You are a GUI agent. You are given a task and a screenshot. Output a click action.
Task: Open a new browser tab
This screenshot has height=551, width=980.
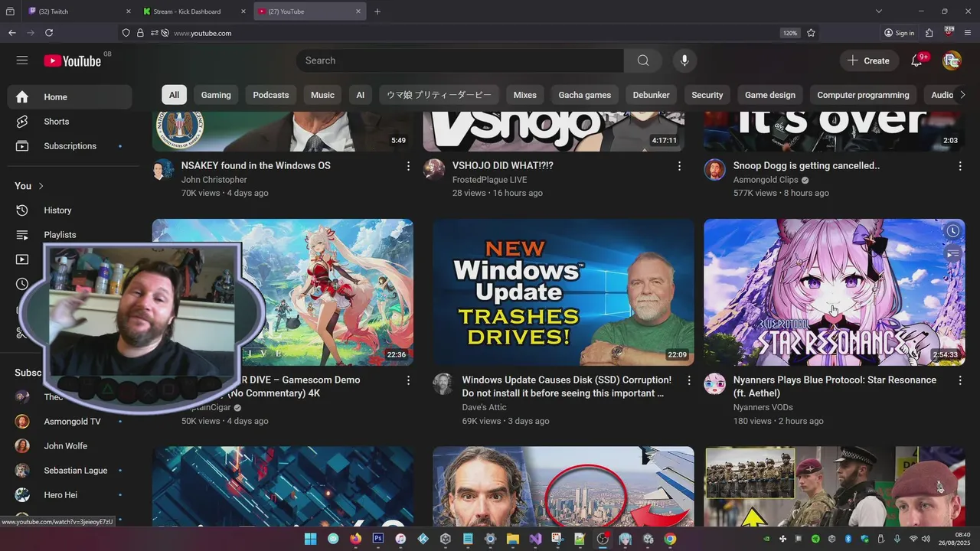[x=377, y=11]
